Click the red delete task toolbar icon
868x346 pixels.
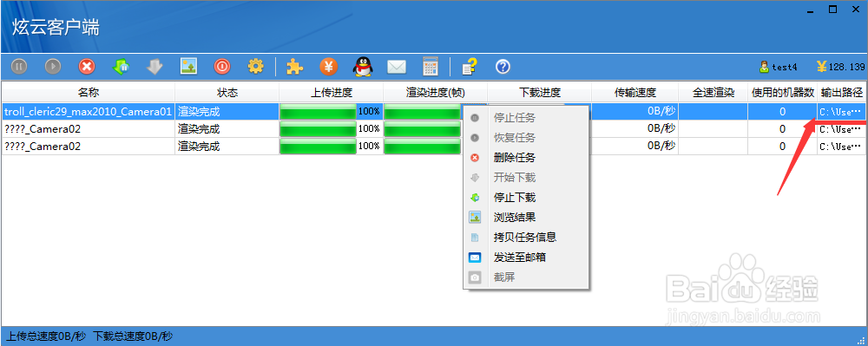(86, 67)
